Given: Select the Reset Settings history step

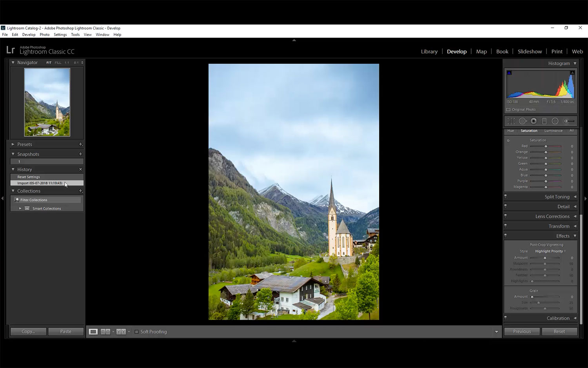Looking at the screenshot, I should pos(29,177).
